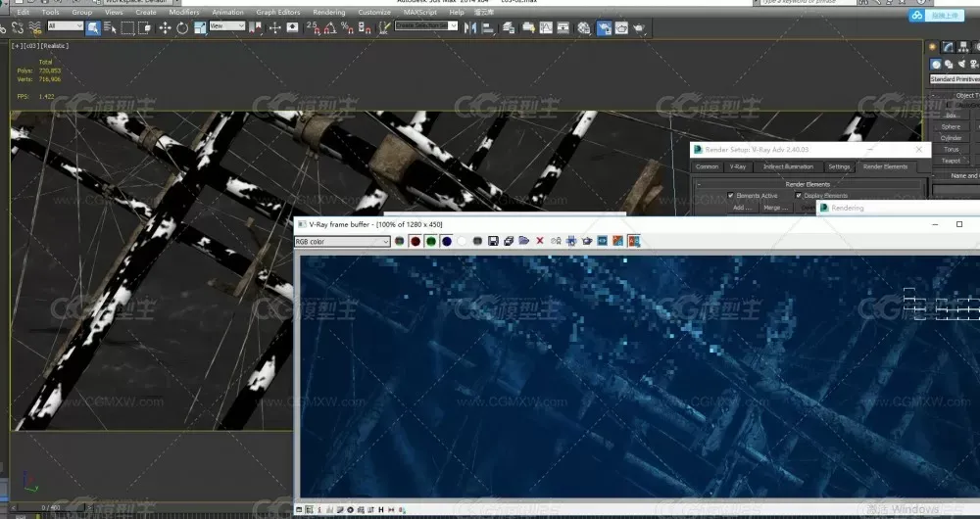Switch to the Indirect illumination tab
This screenshot has height=519, width=980.
(x=788, y=166)
